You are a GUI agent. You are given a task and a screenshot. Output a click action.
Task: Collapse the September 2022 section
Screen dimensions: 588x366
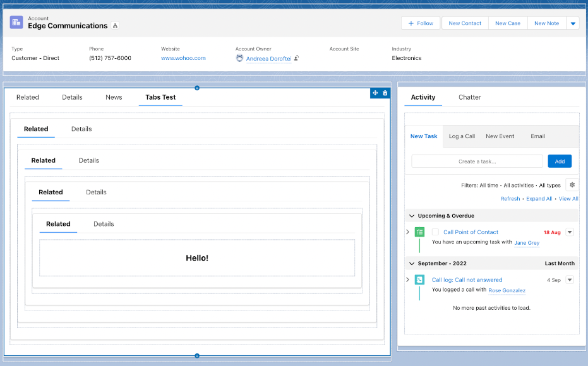coord(412,263)
